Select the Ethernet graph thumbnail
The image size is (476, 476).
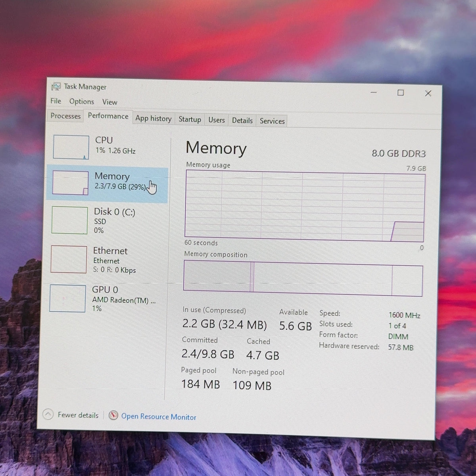click(69, 259)
